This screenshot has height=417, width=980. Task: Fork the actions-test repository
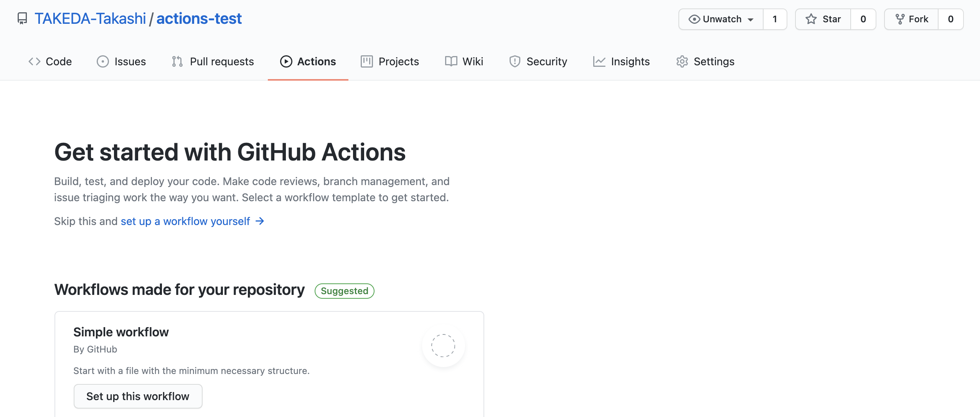912,19
